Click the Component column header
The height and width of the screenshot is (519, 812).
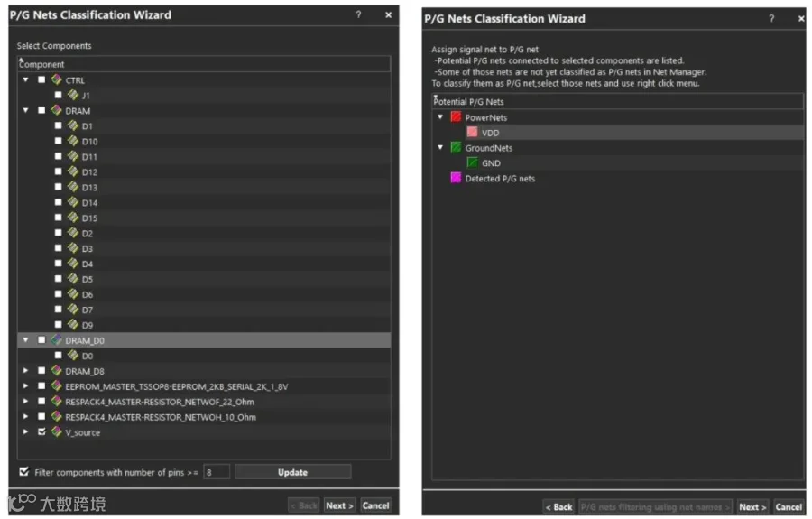click(x=204, y=64)
